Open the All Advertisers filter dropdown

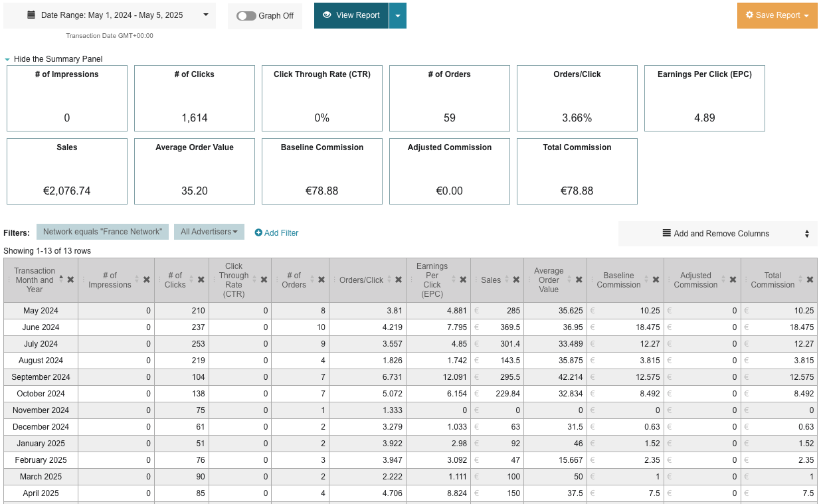209,232
